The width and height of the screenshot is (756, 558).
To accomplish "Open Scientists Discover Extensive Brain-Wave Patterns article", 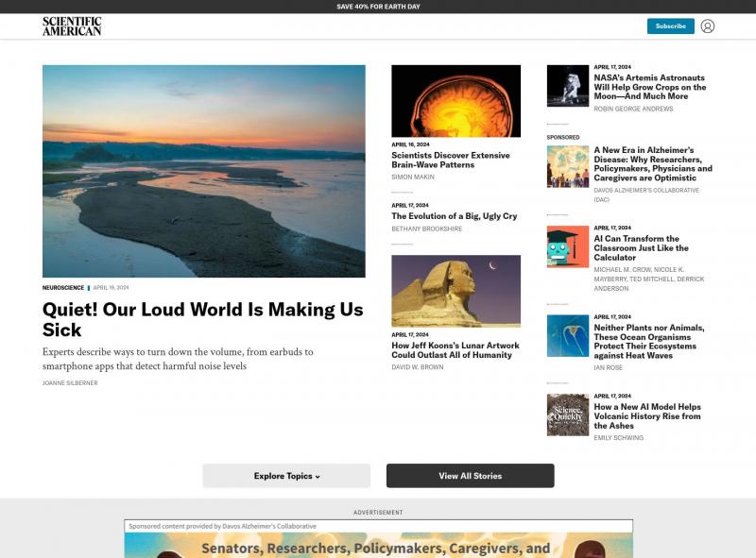I will 451,160.
